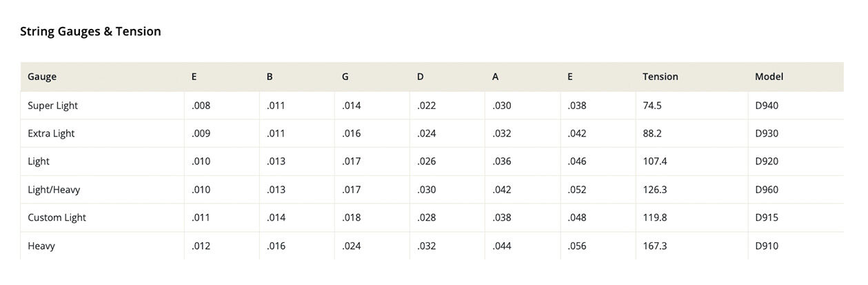Click the .008 gauge value
Screen dimensions: 868x285
(x=201, y=106)
